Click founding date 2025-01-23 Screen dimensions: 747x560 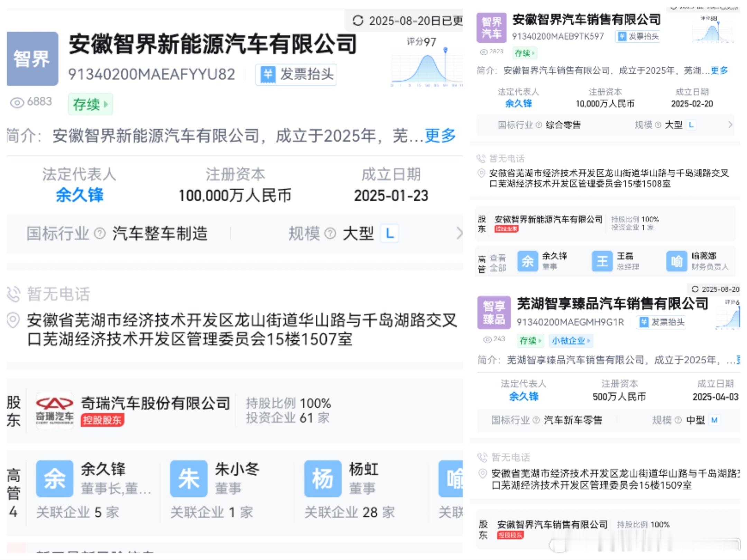(391, 196)
